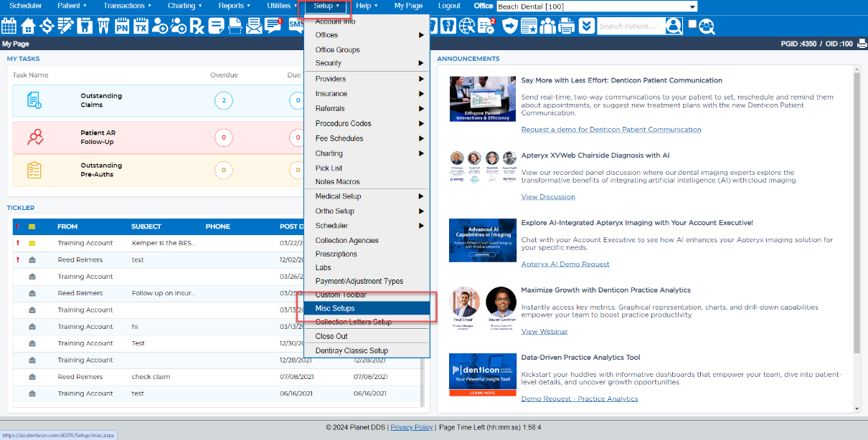
Task: Click the Apteryx AI Demo Request link
Action: [565, 264]
